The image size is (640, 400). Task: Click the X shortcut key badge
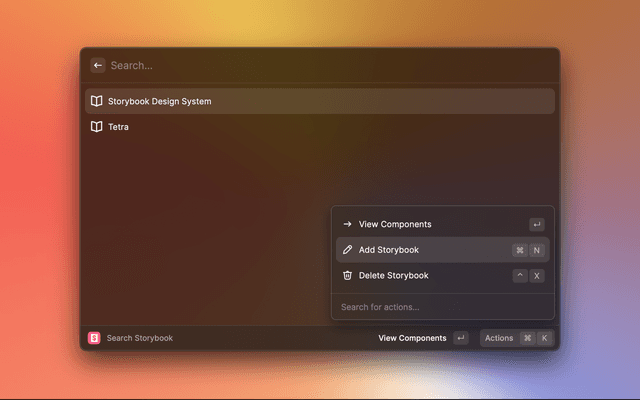coord(537,275)
